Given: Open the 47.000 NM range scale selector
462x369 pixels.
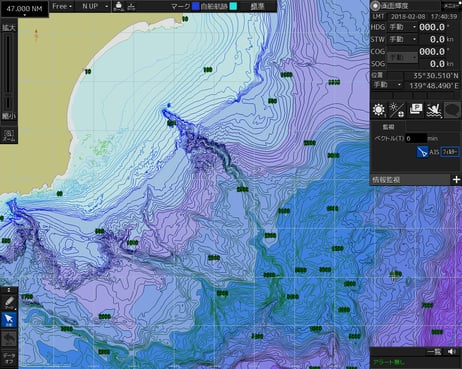Looking at the screenshot, I should (24, 9).
